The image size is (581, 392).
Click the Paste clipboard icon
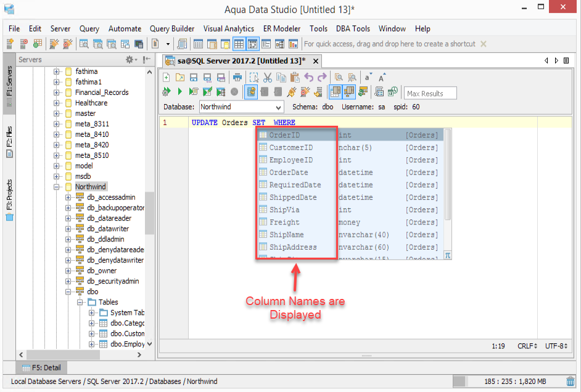295,78
